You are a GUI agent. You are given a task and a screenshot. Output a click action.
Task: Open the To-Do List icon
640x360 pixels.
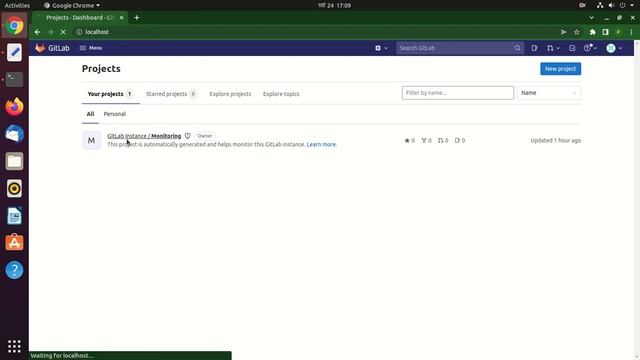572,48
